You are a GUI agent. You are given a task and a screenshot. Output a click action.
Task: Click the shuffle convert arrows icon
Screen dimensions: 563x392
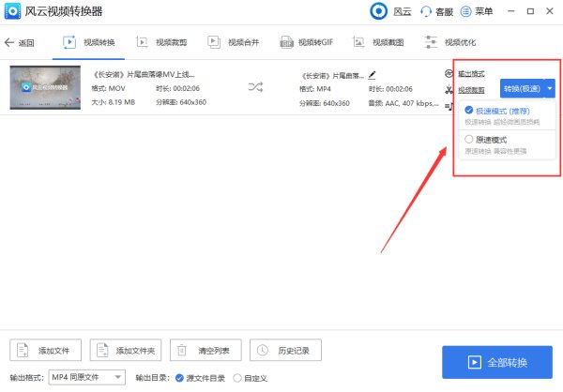pyautogui.click(x=255, y=87)
